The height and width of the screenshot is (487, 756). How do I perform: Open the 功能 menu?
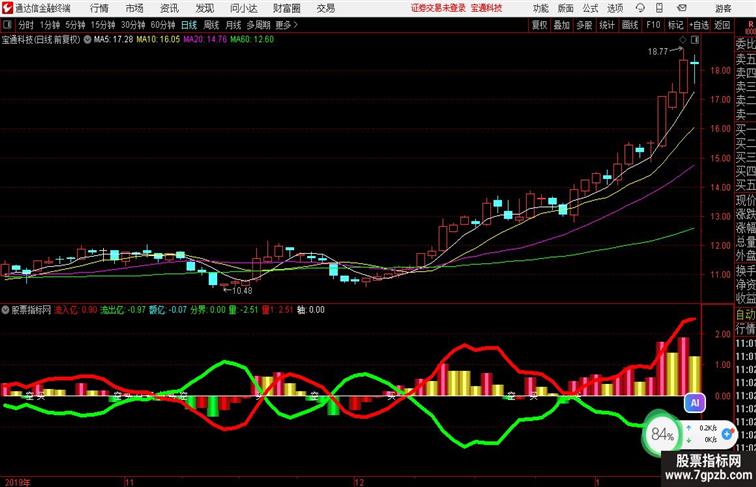541,8
